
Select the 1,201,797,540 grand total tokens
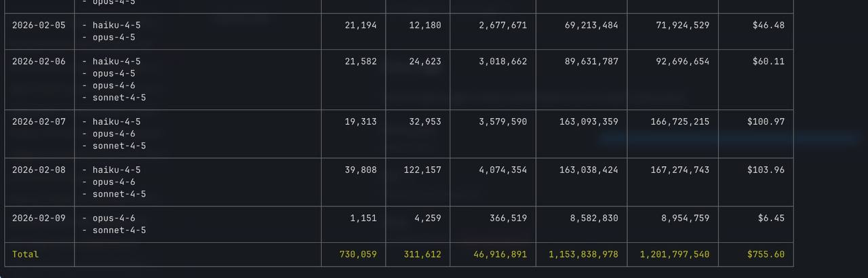[674, 254]
